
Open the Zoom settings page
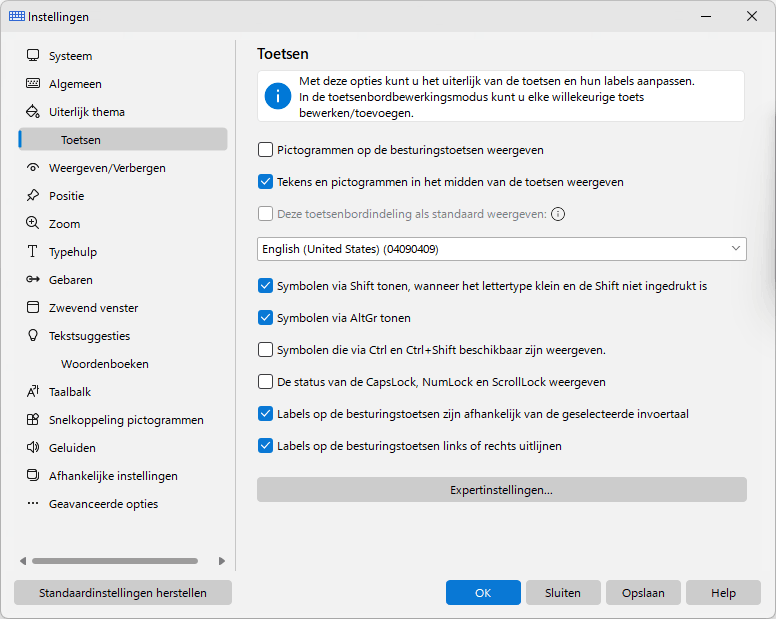click(x=123, y=224)
